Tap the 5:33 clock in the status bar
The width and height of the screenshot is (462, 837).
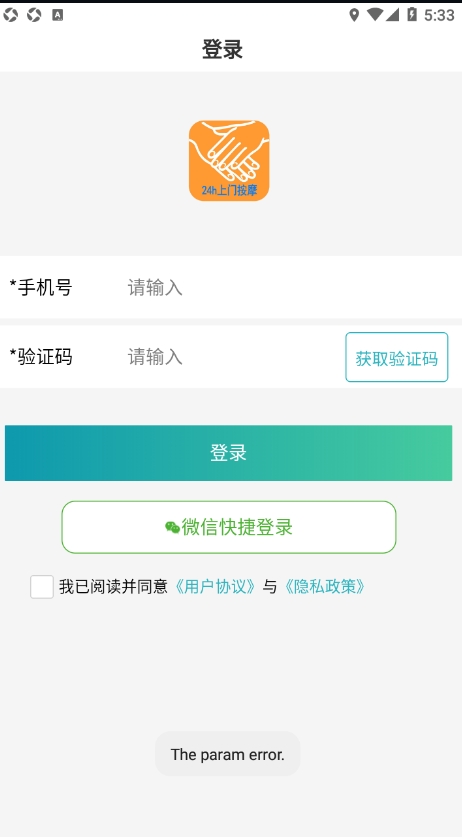pos(439,15)
